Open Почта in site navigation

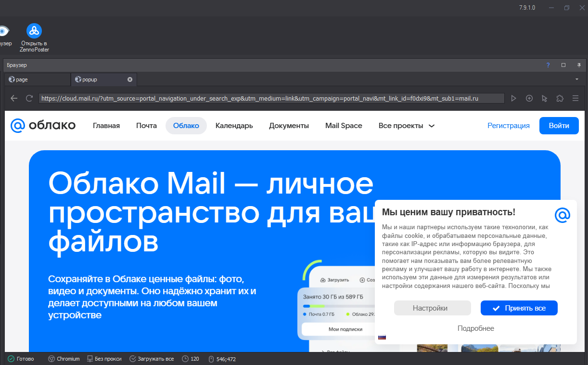[x=146, y=126]
